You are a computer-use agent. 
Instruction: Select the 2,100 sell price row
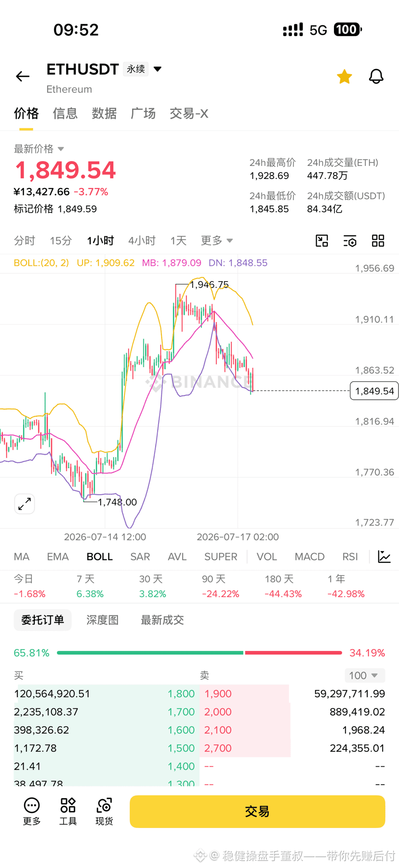point(293,730)
